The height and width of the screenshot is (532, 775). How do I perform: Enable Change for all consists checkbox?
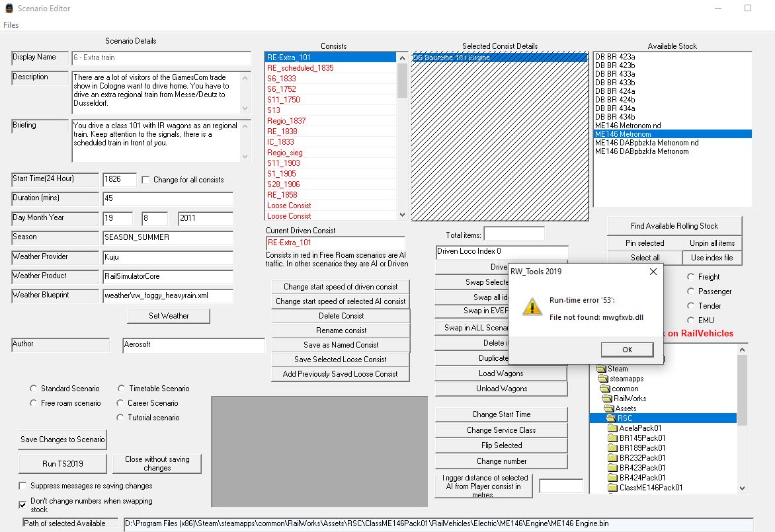point(146,180)
